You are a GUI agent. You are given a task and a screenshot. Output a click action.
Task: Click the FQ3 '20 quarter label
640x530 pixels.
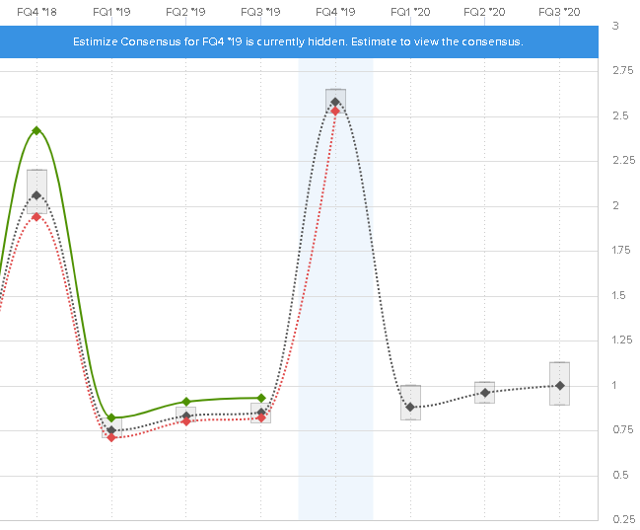point(559,12)
